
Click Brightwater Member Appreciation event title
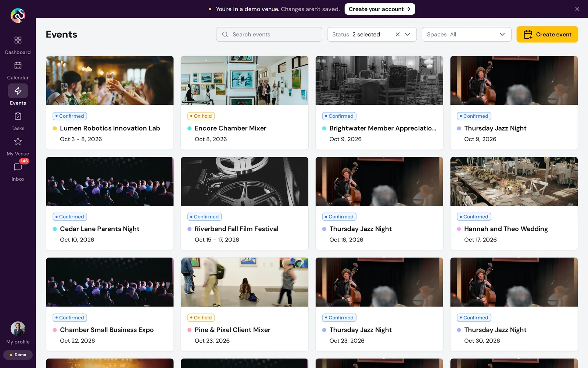(x=383, y=128)
